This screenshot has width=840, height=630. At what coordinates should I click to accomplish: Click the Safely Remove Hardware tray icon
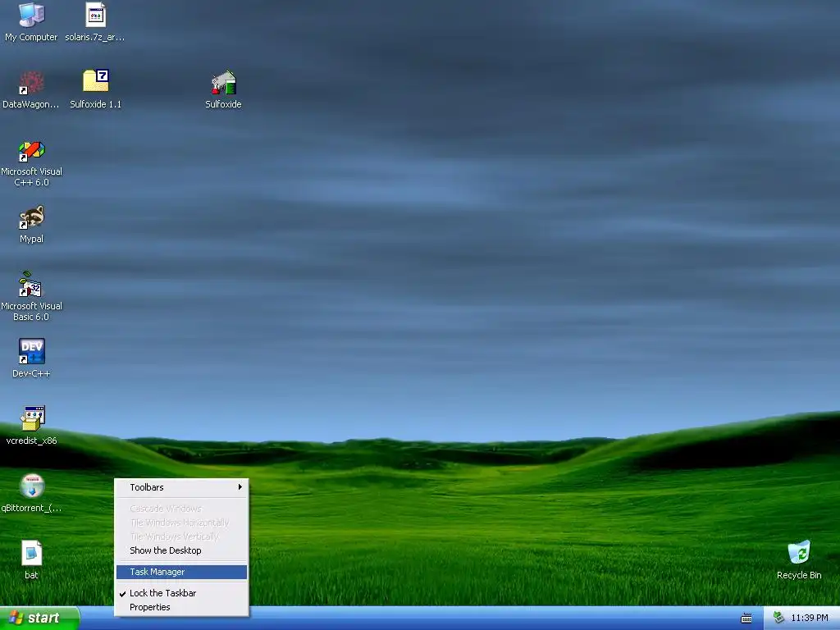pos(779,619)
